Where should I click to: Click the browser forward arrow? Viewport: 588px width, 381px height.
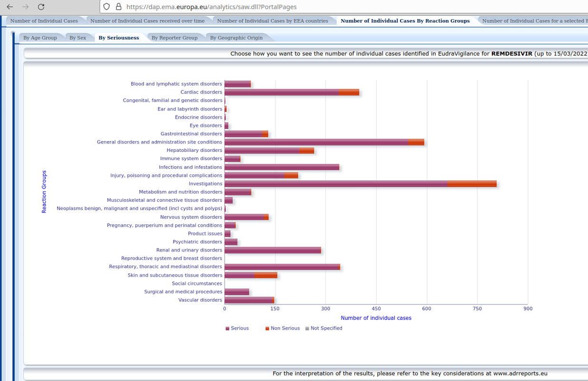coord(25,7)
